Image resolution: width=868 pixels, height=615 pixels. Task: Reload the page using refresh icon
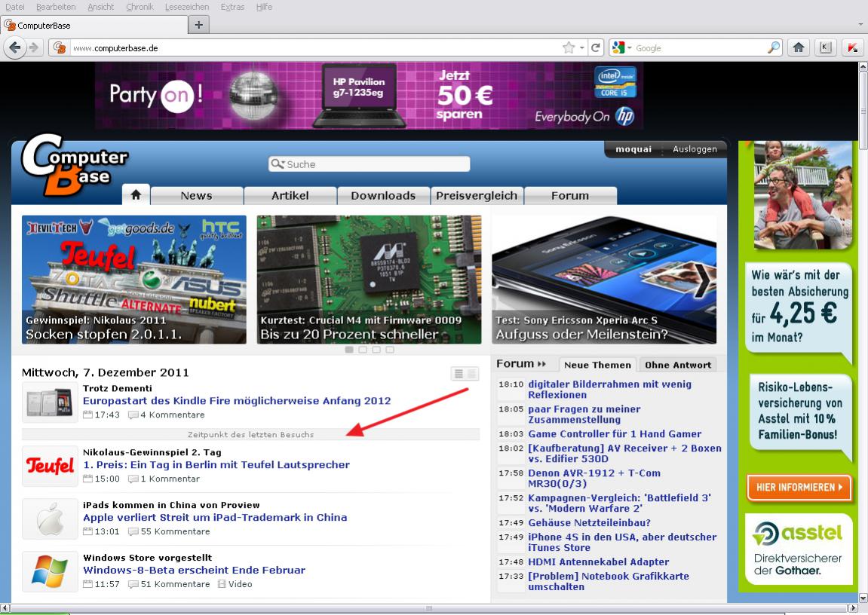point(596,48)
